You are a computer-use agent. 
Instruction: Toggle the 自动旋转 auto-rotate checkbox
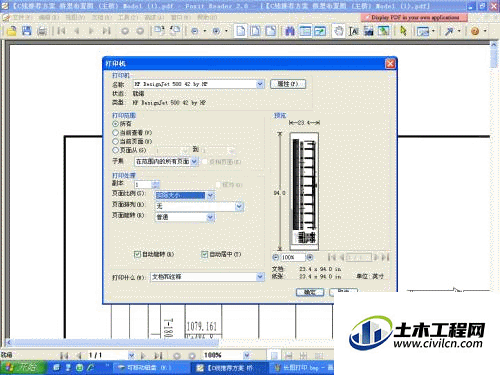[137, 254]
